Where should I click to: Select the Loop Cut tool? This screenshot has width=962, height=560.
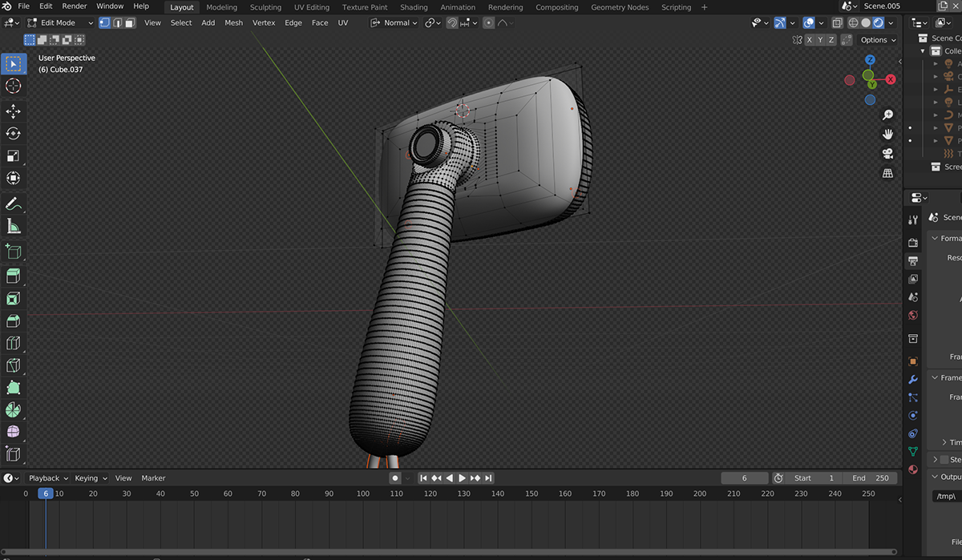[x=13, y=343]
